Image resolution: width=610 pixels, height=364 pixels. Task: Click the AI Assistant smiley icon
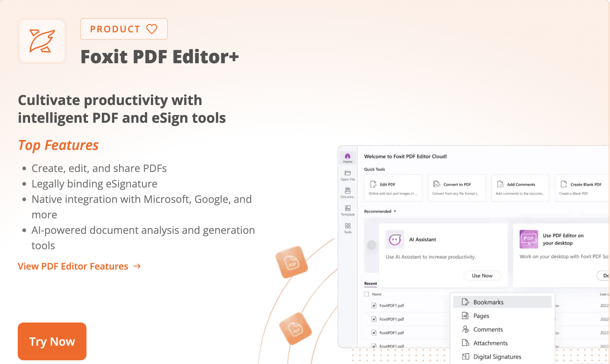point(395,240)
